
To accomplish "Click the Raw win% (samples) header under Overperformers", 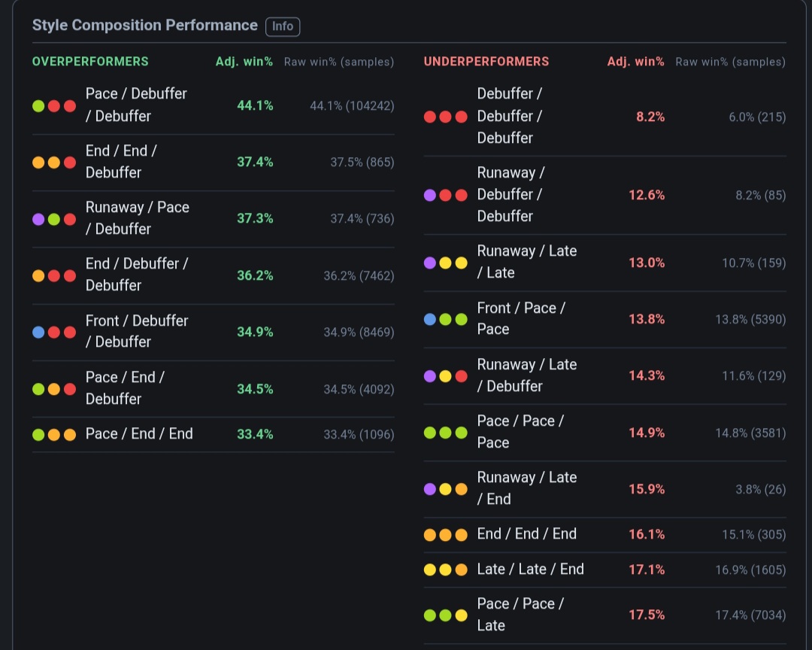I will [x=338, y=62].
